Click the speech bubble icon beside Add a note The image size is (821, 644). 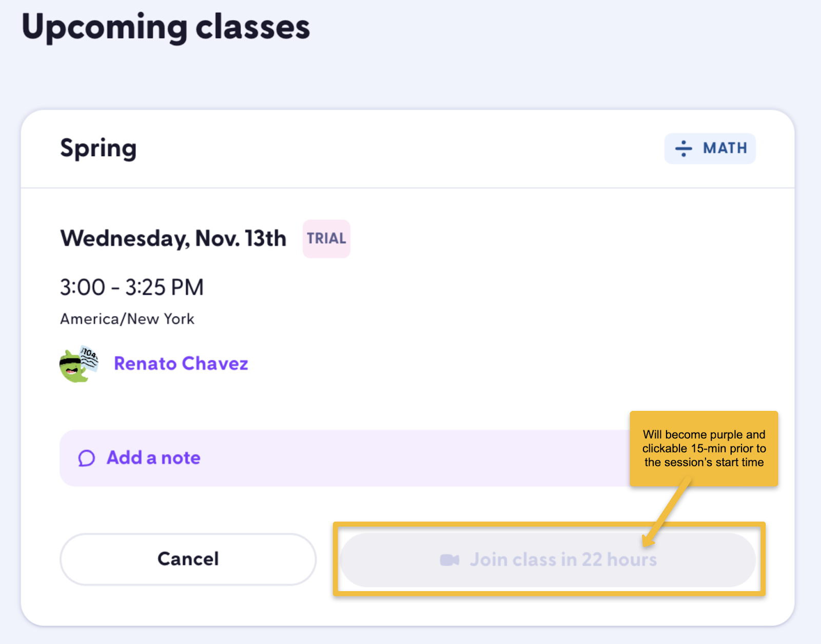pos(87,458)
